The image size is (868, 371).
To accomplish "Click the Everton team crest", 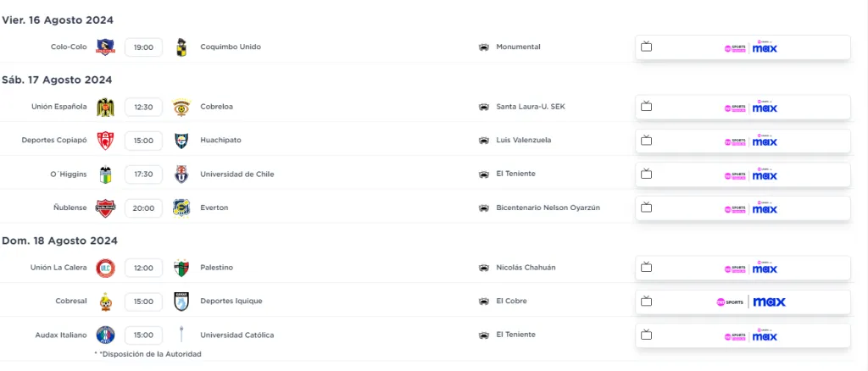I will (x=181, y=208).
